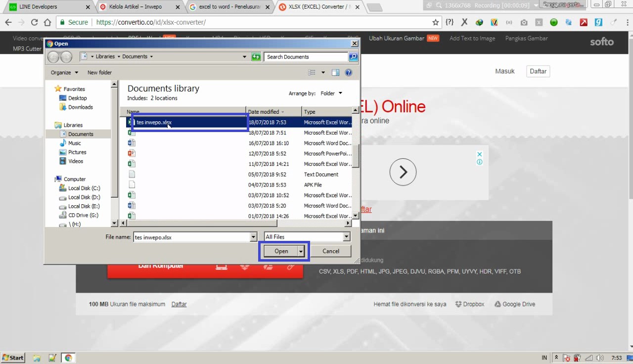This screenshot has height=364, width=633.
Task: Click the {?} extension icon in Chrome toolbar
Action: (x=450, y=22)
